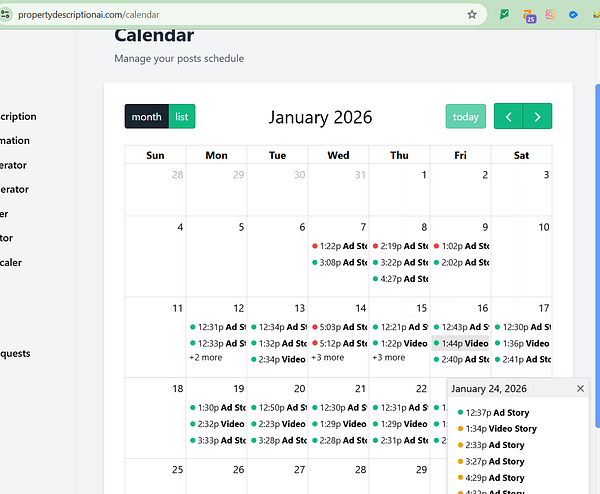Open sidebar item ending in 'mation'
This screenshot has width=600, height=494.
tap(15, 140)
